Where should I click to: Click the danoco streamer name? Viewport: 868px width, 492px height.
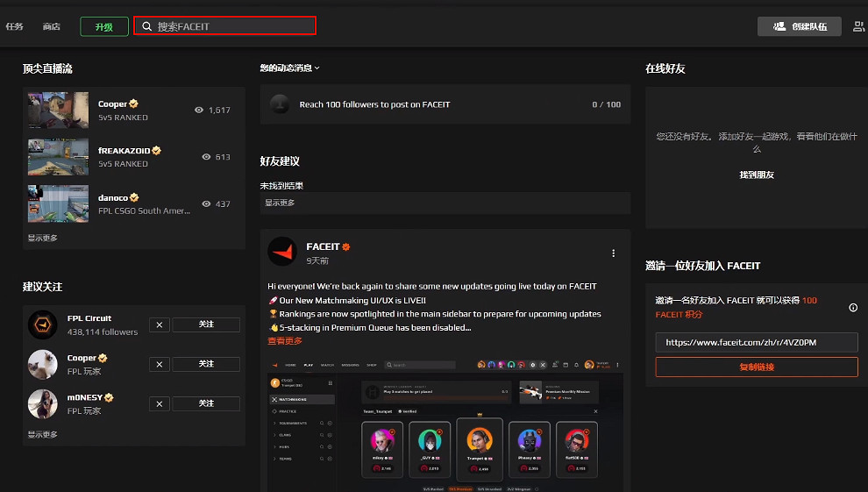pyautogui.click(x=113, y=197)
